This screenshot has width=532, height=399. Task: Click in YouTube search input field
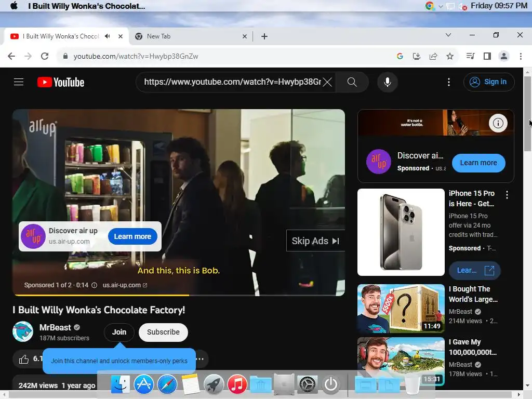point(232,82)
